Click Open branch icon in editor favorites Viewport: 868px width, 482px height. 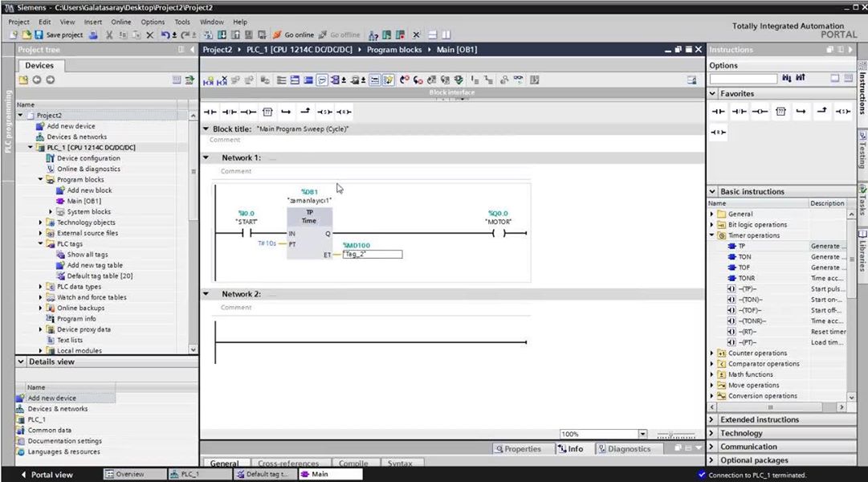pos(286,112)
